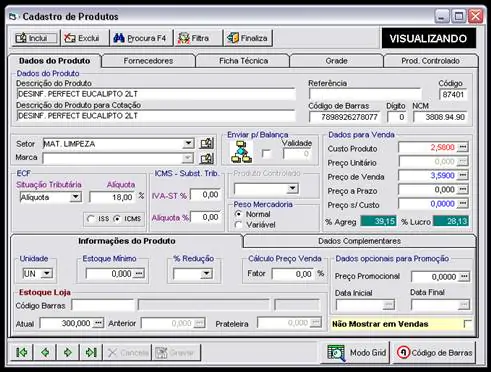The image size is (491, 372).
Task: Switch to the Dados Complementares tab
Action: (x=359, y=241)
